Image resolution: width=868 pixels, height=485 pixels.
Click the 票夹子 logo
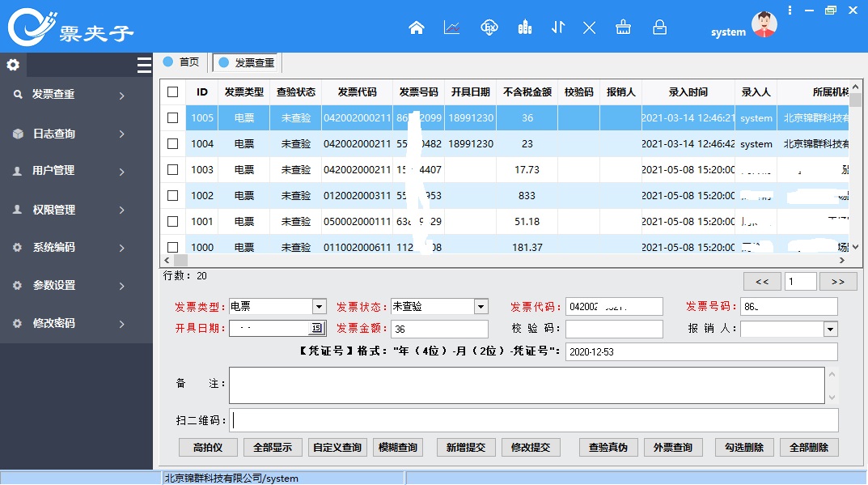[x=70, y=28]
